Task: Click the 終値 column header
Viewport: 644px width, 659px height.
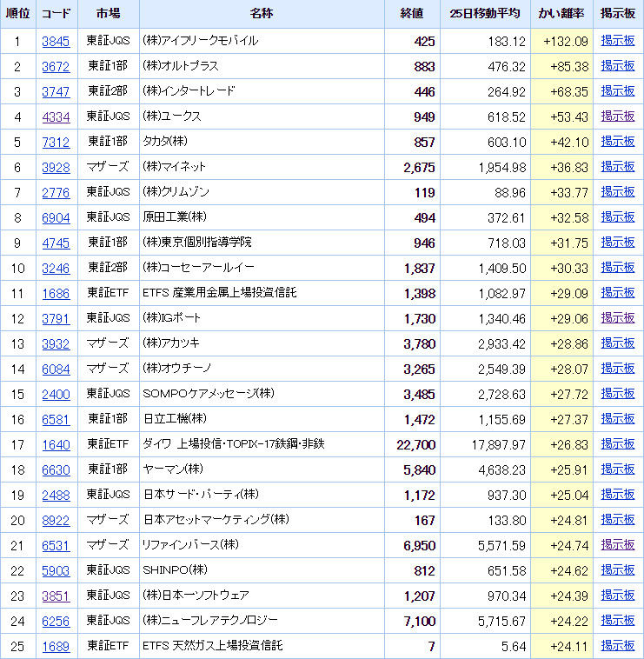Action: (x=412, y=13)
